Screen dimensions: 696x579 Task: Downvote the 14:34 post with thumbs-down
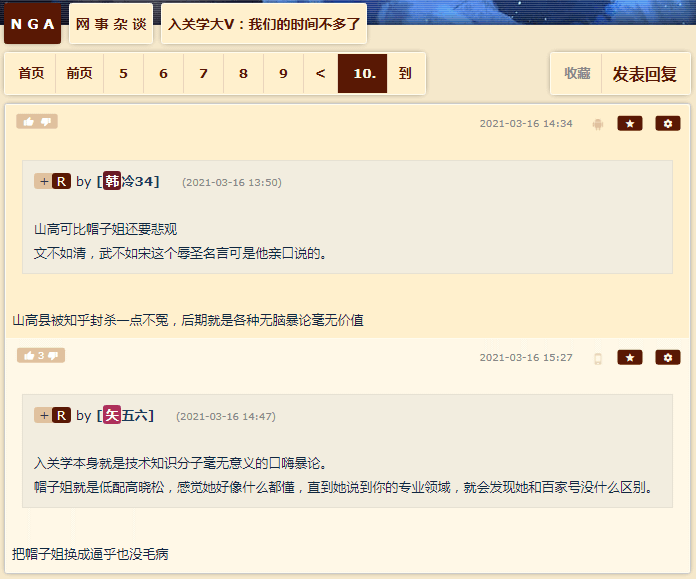click(x=46, y=122)
